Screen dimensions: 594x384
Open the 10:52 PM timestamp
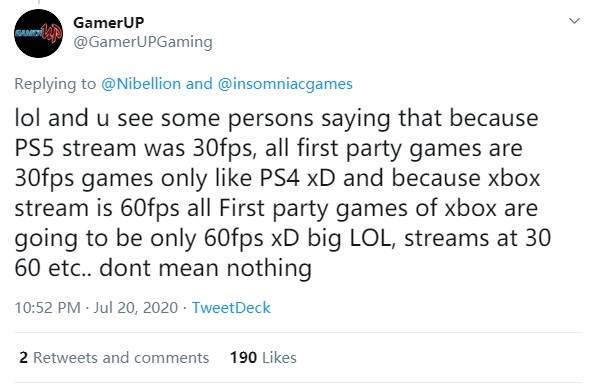coord(47,308)
